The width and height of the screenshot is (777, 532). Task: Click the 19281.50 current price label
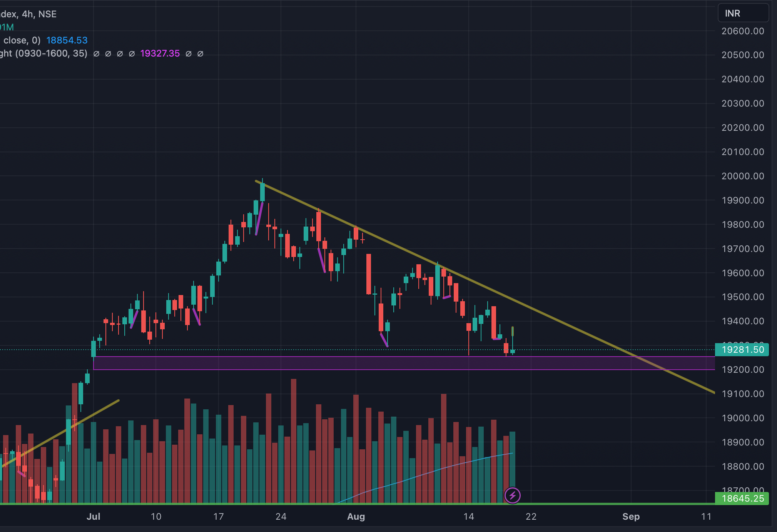click(x=742, y=350)
